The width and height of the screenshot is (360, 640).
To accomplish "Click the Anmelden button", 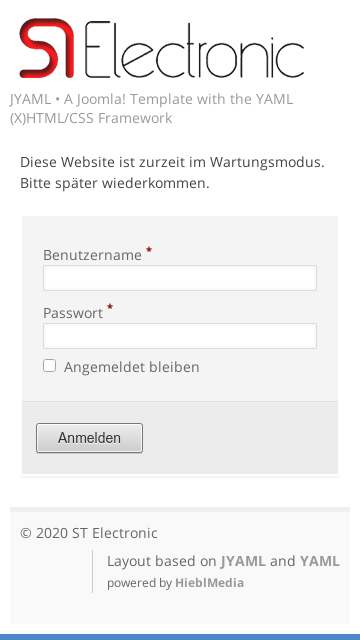I will pyautogui.click(x=89, y=438).
